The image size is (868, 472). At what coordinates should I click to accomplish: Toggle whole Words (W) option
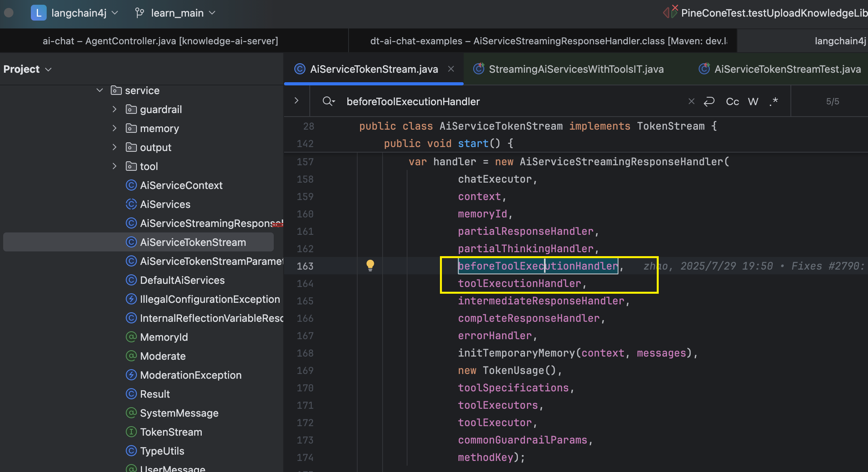753,102
